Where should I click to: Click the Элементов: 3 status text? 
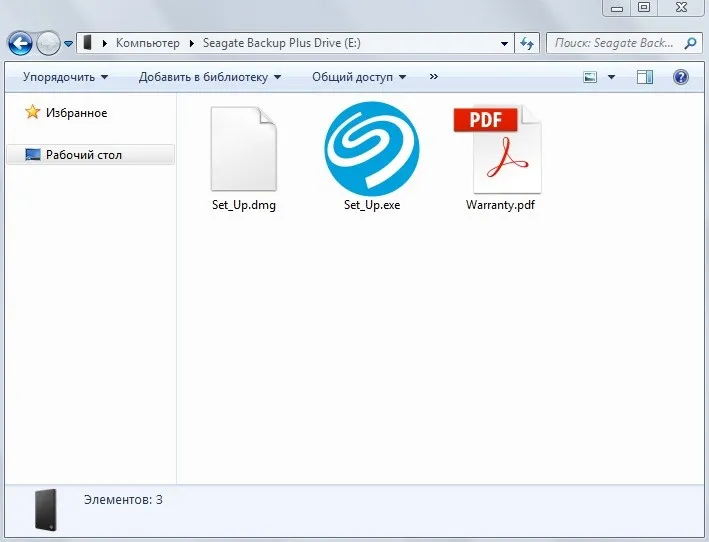pos(123,500)
